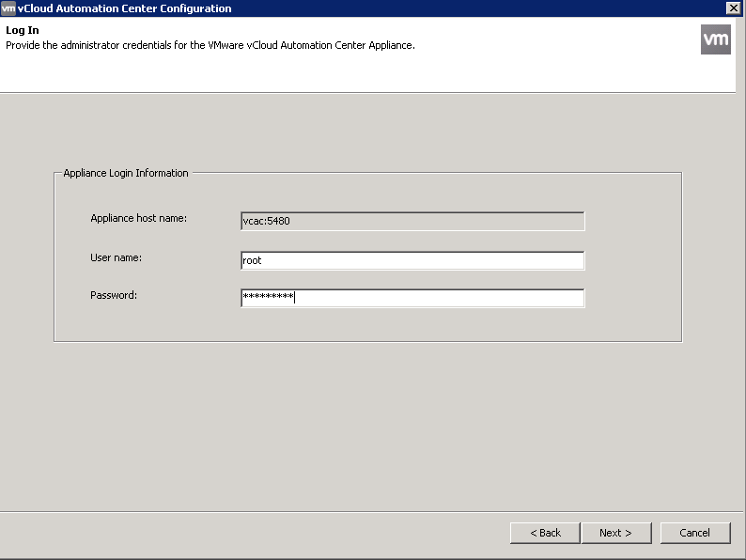Cancel the configuration wizard

[694, 533]
